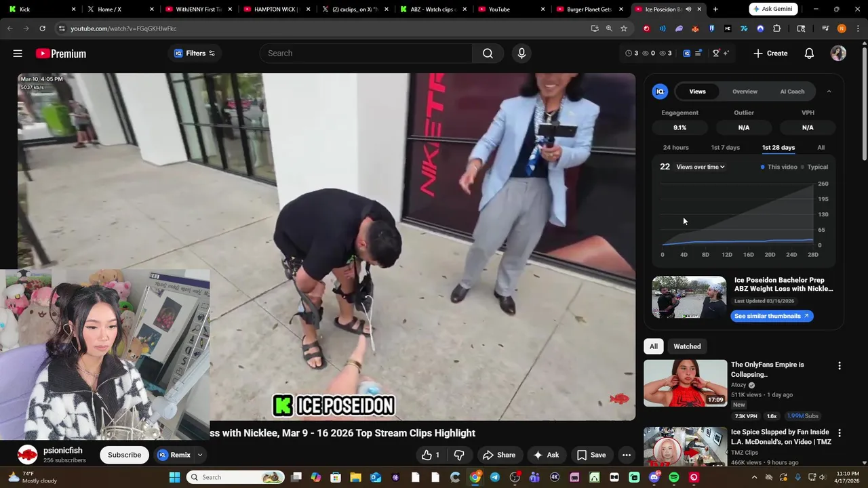Open the account avatar menu
Viewport: 868px width, 488px height.
tap(838, 54)
